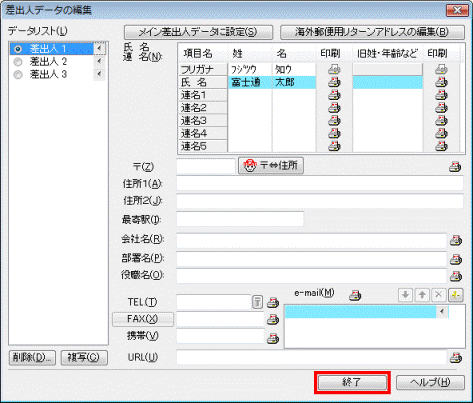The height and width of the screenshot is (403, 473).
Task: Click the 会社名 company name field
Action: pyautogui.click(x=311, y=241)
